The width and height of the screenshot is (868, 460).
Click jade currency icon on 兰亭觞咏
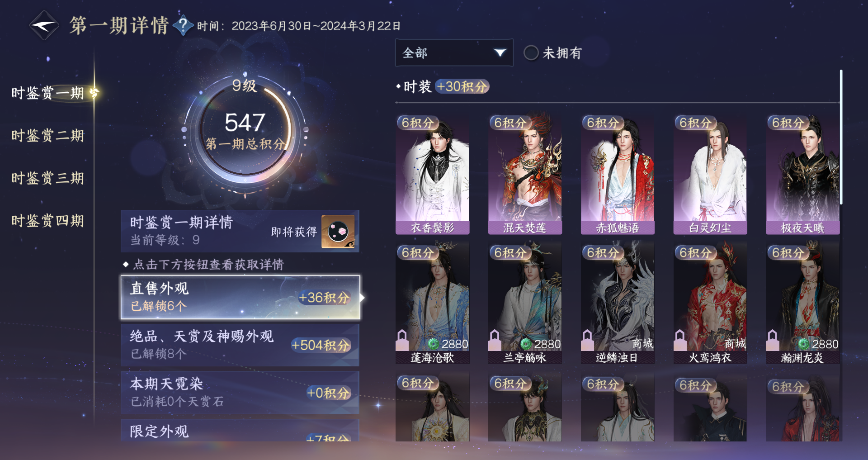[x=526, y=344]
